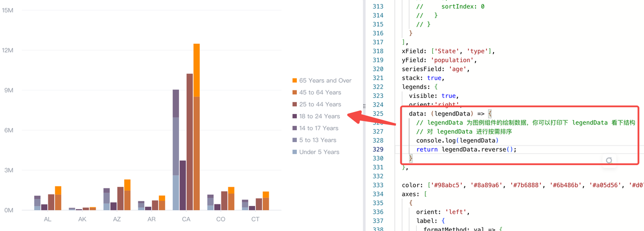Click the light blue bottom segment of CA bar
Viewport: 644px width, 231px height.
[x=176, y=192]
